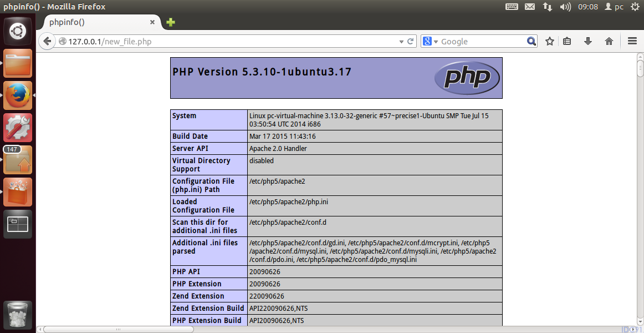The width and height of the screenshot is (644, 333).
Task: Click the Zend Extension value 220090626
Action: [267, 296]
